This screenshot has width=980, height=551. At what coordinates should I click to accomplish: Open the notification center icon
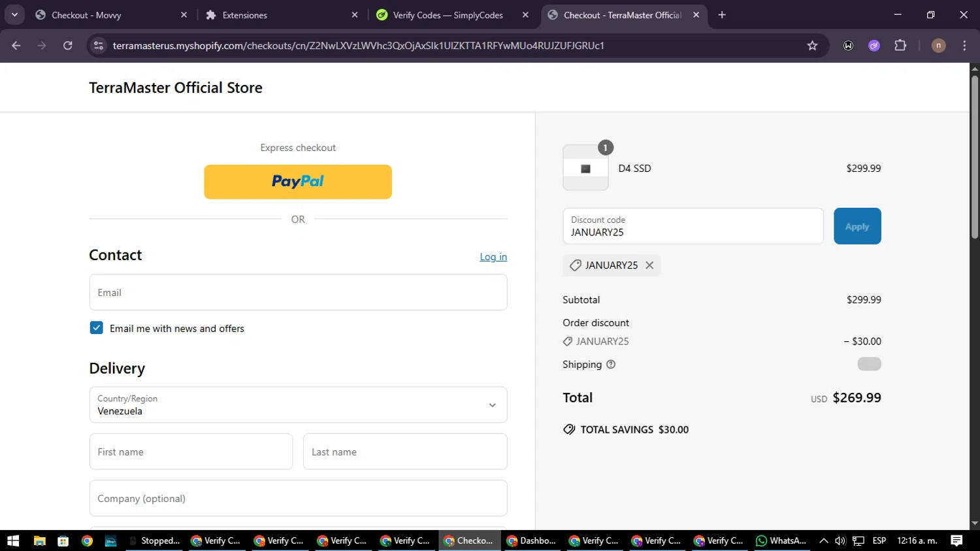956,541
